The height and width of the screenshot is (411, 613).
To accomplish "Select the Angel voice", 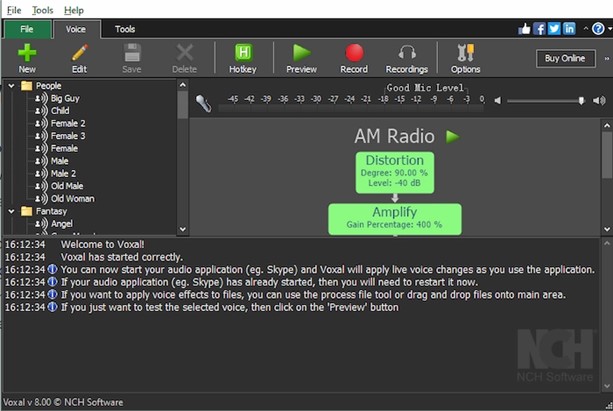I will [x=61, y=223].
